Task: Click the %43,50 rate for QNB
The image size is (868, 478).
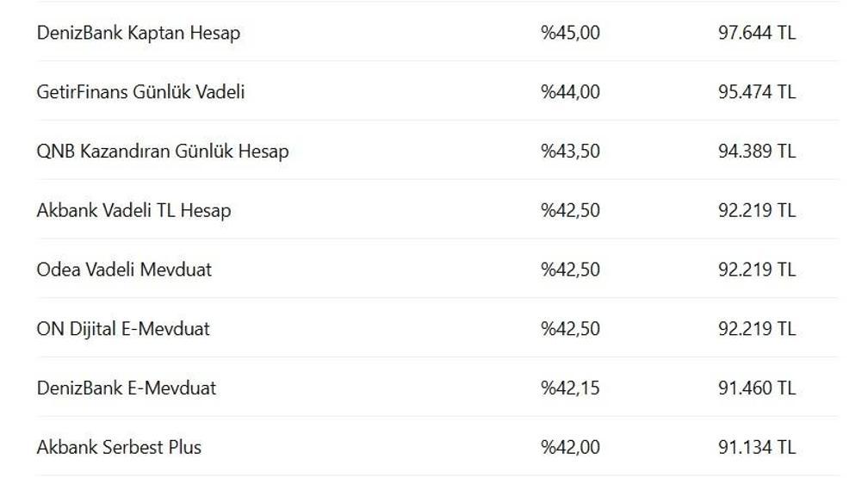Action: [570, 152]
